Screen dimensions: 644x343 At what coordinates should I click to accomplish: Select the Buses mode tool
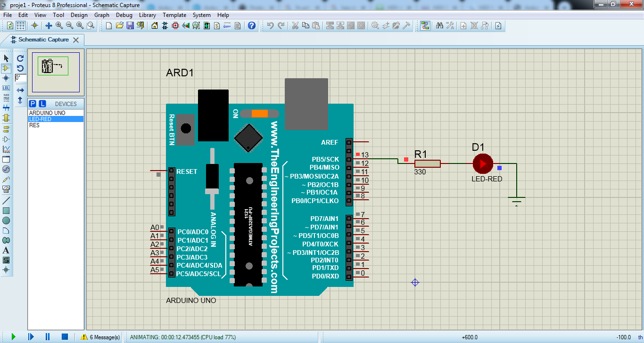click(x=6, y=108)
